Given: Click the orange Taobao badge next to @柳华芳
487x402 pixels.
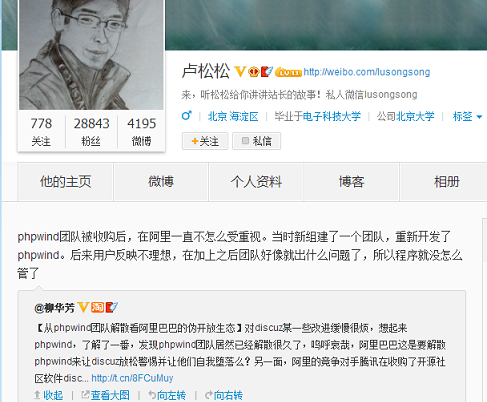Looking at the screenshot, I should pos(97,307).
